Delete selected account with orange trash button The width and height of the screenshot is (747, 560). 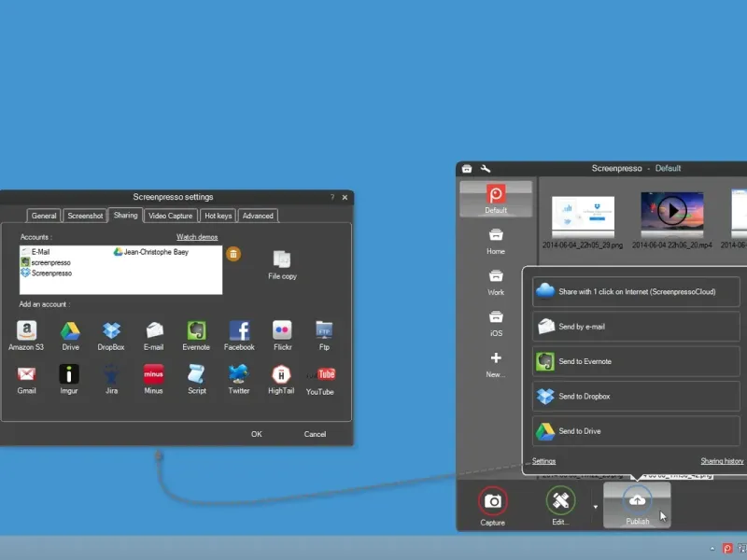point(233,254)
